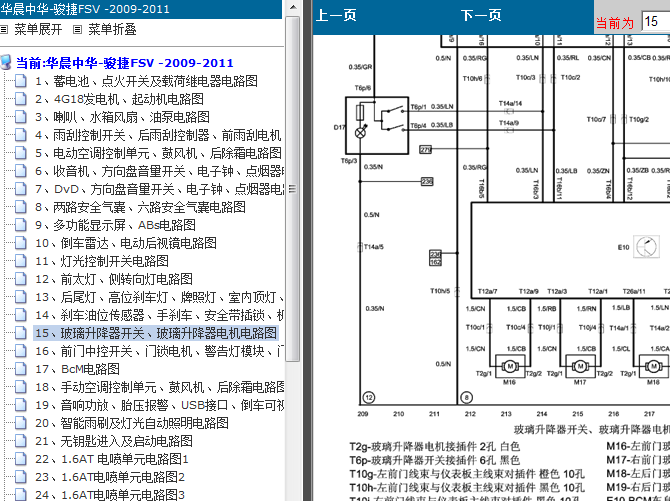Open 20、智能雨刷及灯光自动照明电路图
The width and height of the screenshot is (670, 501).
coord(132,423)
